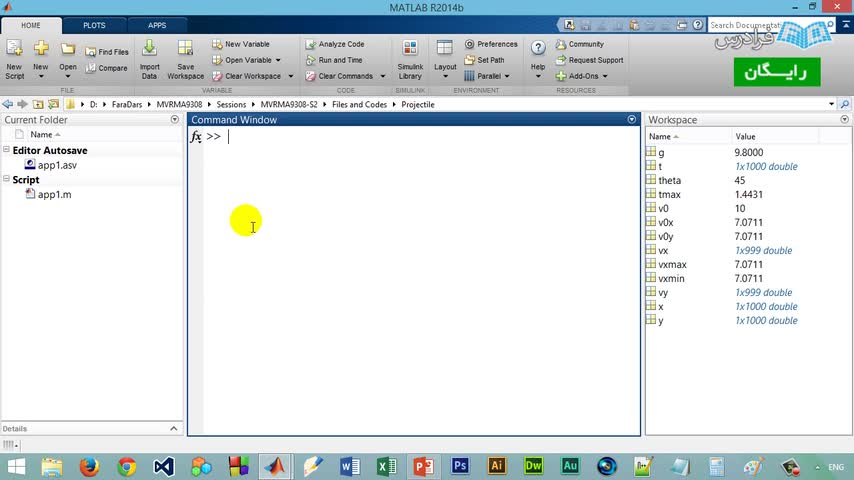The height and width of the screenshot is (480, 854).
Task: Open the Add-Ons dropdown
Action: (582, 76)
